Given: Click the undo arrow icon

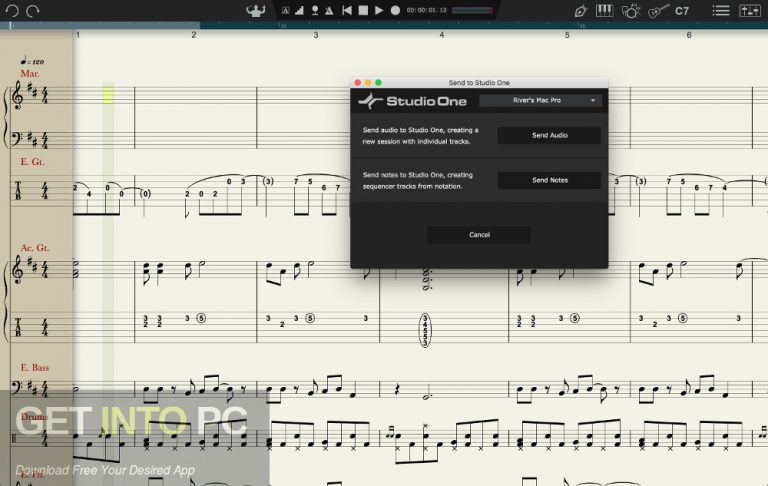Looking at the screenshot, I should pyautogui.click(x=12, y=10).
